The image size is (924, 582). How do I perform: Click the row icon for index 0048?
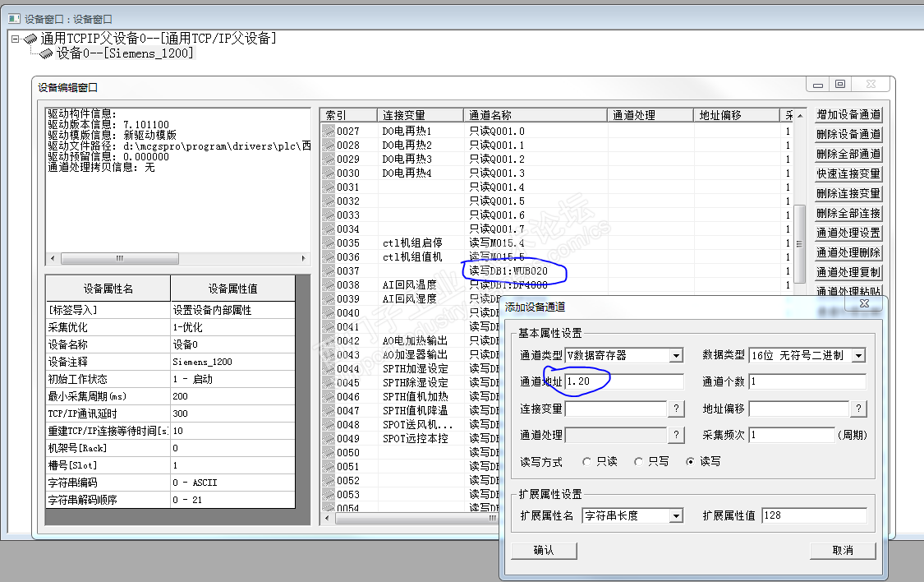point(329,424)
